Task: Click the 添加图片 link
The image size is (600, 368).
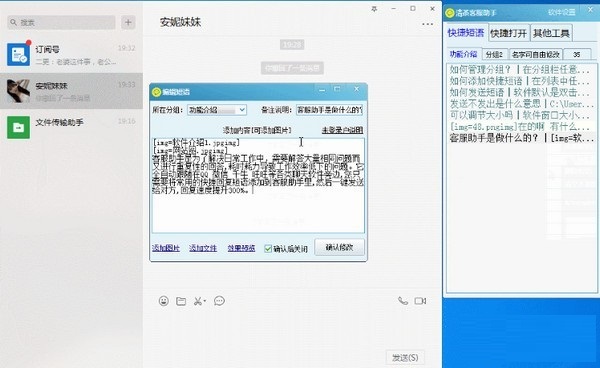Action: pyautogui.click(x=166, y=248)
